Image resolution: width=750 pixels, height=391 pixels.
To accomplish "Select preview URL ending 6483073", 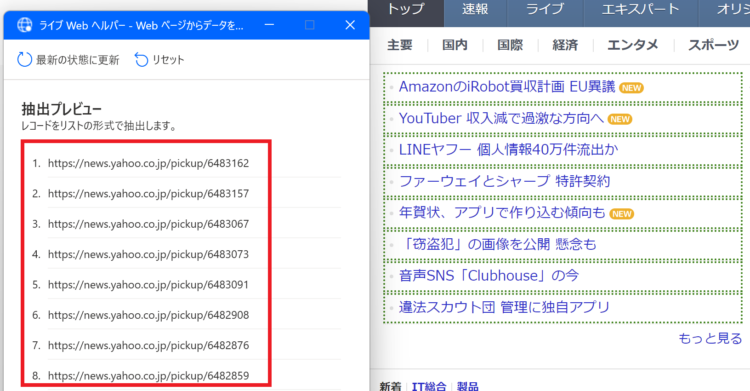I will pos(148,254).
